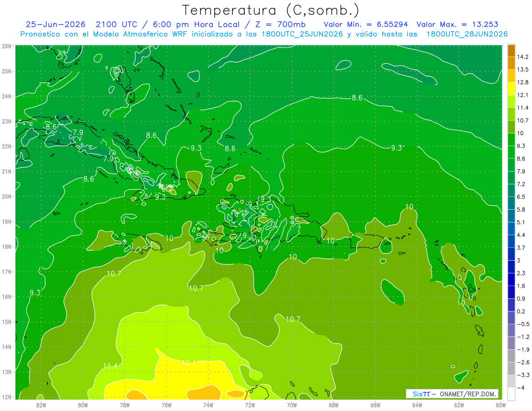
Task: Click the '12.8' colorbar label
Action: click(523, 82)
